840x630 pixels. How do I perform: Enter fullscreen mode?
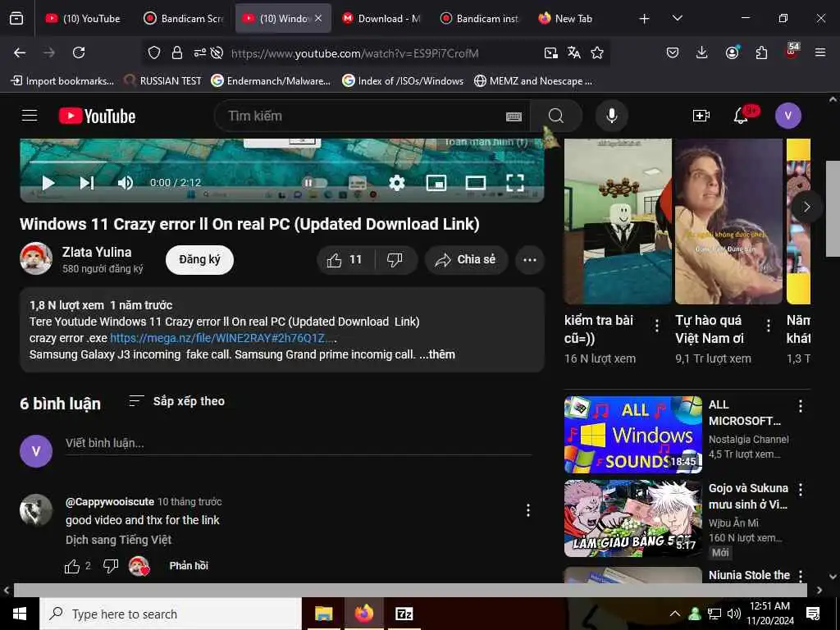pos(515,183)
